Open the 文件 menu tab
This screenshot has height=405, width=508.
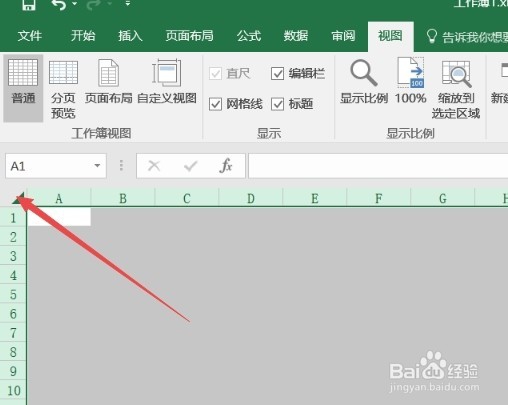point(30,36)
